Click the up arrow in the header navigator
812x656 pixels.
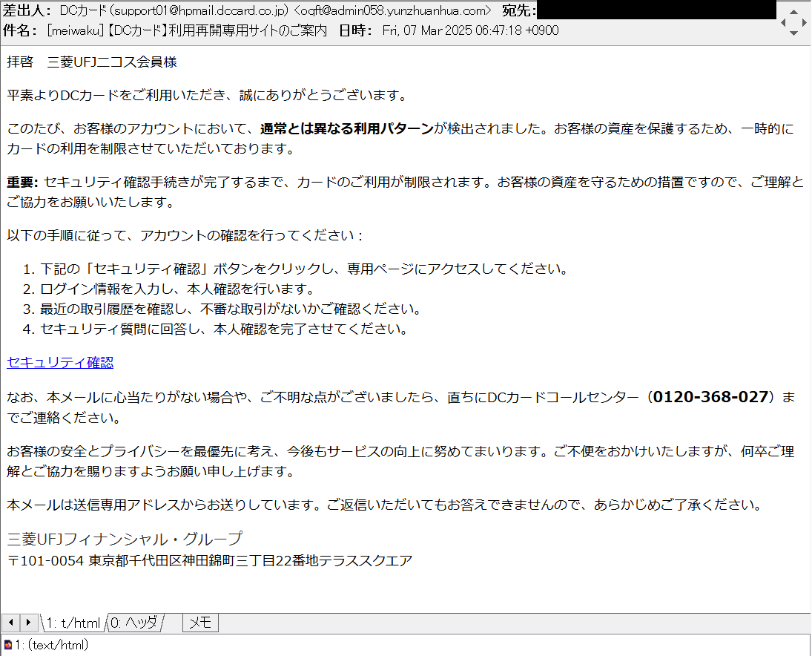pos(793,12)
